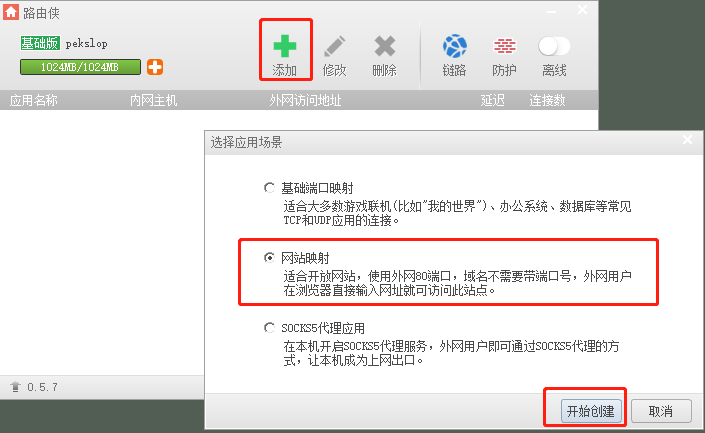Screen dimensions: 705x433
Task: Click the 外网访问地址 column header
Action: [x=305, y=100]
